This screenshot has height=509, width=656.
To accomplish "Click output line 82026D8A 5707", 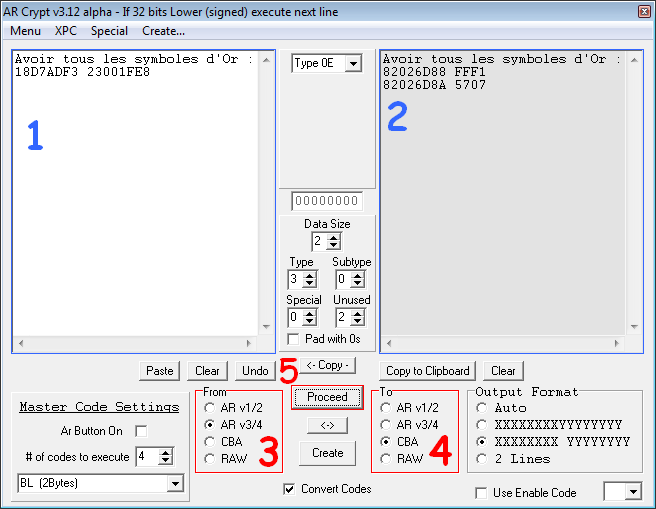I will [434, 85].
